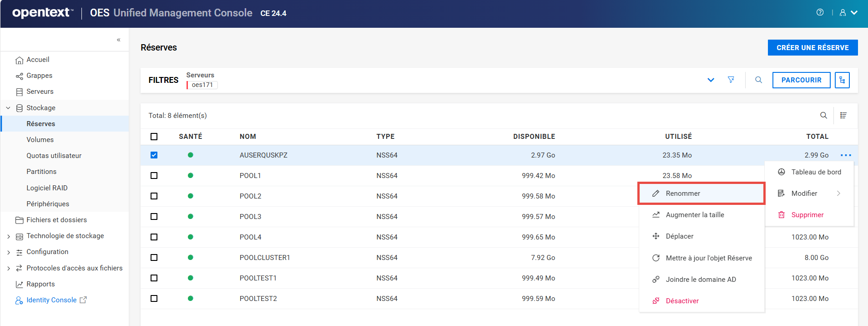This screenshot has height=326, width=868.
Task: Uncheck the AUSERQUSKPZ row checkbox
Action: (154, 155)
